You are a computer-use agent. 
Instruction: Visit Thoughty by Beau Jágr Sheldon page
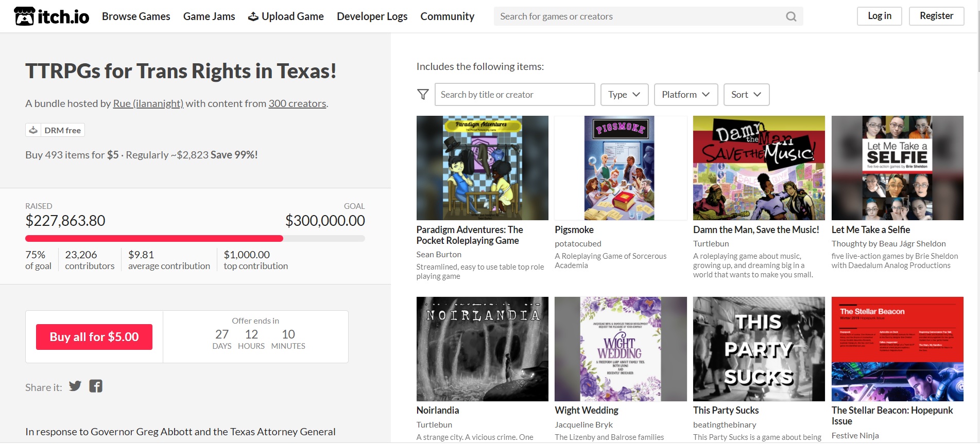pyautogui.click(x=889, y=244)
